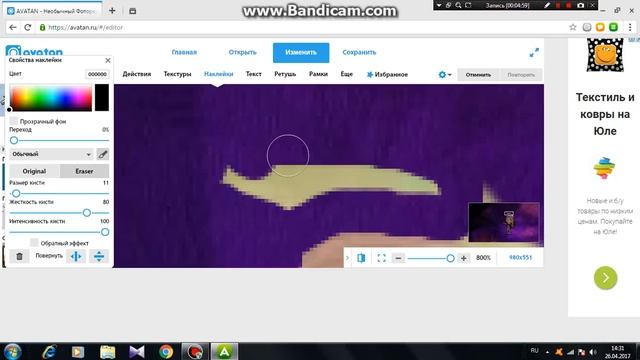The width and height of the screenshot is (640, 360).
Task: Click the 980x551 image size link
Action: tap(520, 258)
